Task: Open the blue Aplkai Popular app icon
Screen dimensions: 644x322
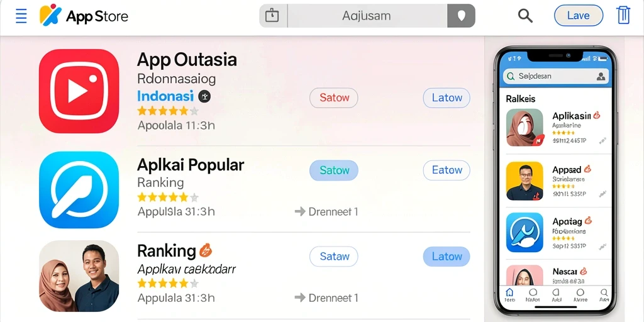Action: pos(79,189)
